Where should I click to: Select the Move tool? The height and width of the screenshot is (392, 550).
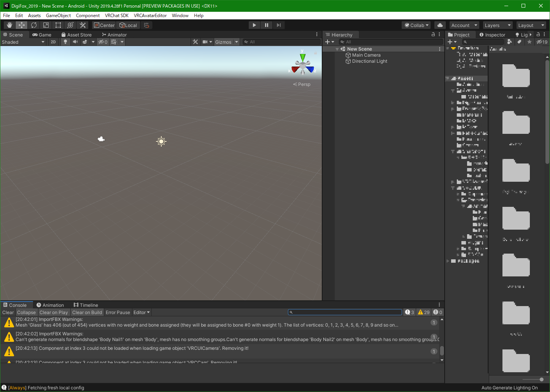point(22,25)
